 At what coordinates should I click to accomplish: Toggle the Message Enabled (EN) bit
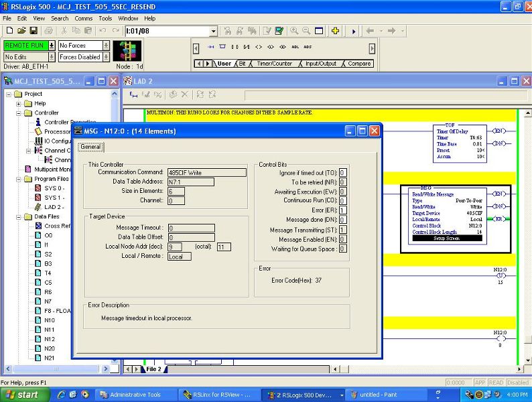point(342,239)
